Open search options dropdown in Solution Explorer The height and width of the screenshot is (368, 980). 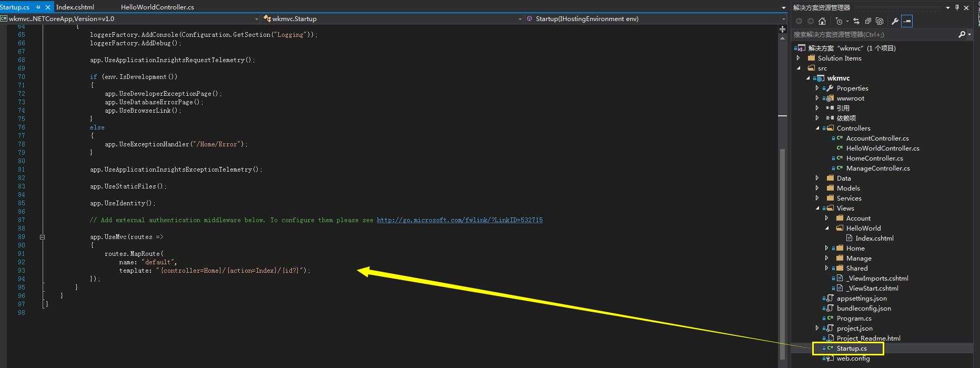click(x=969, y=34)
